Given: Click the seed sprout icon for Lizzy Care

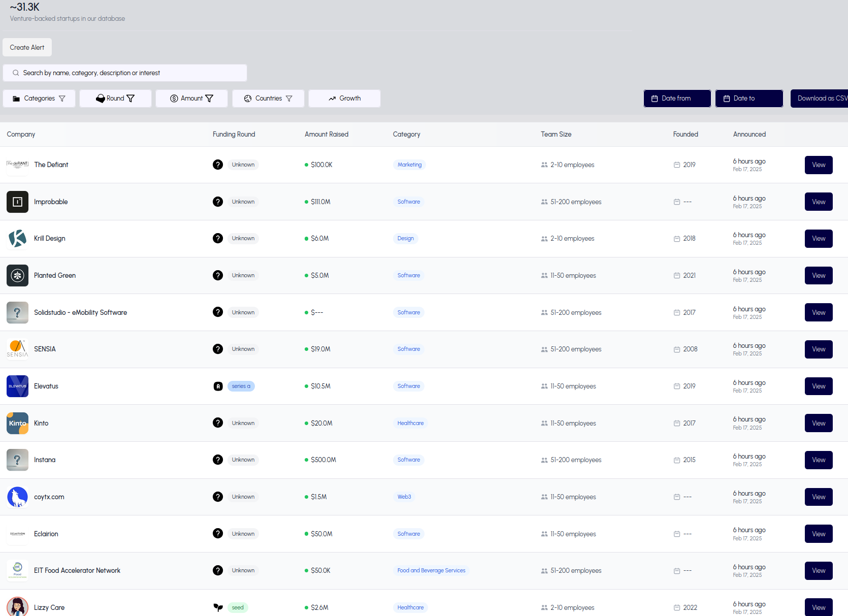Looking at the screenshot, I should coord(218,607).
